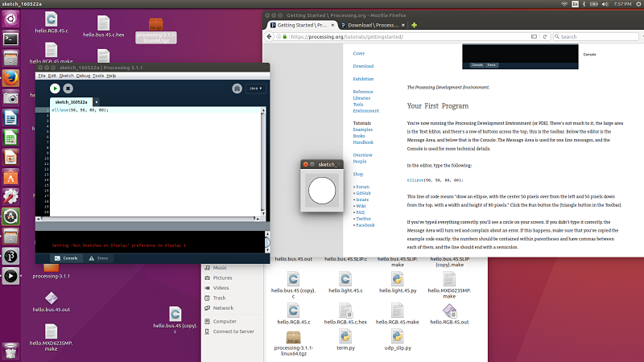Open Ubuntu Dash search from launcher

click(x=10, y=19)
